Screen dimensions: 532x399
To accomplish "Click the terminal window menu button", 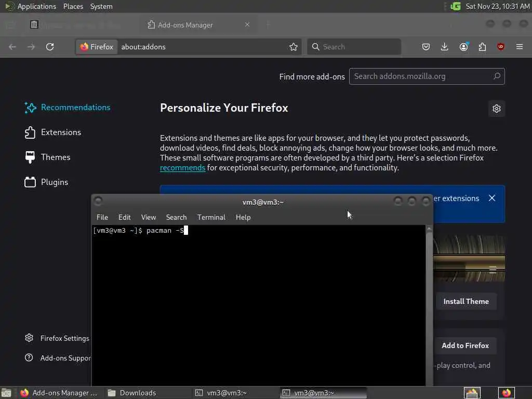I will point(98,201).
